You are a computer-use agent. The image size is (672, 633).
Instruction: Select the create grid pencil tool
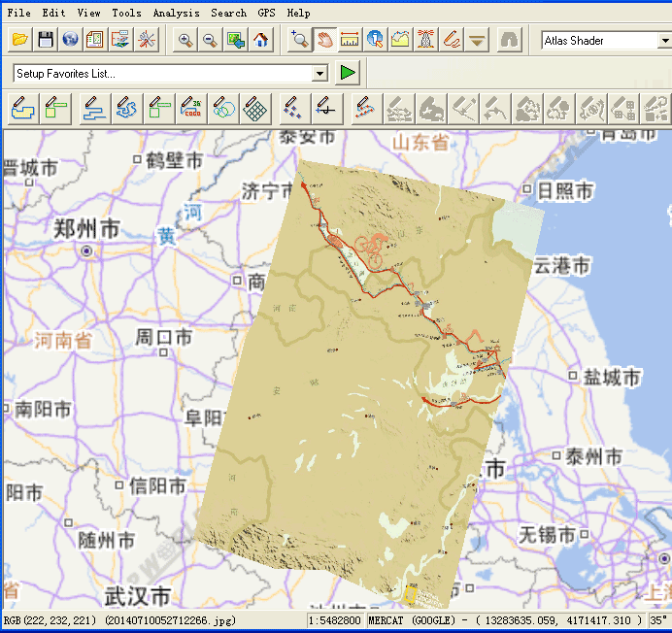point(255,109)
